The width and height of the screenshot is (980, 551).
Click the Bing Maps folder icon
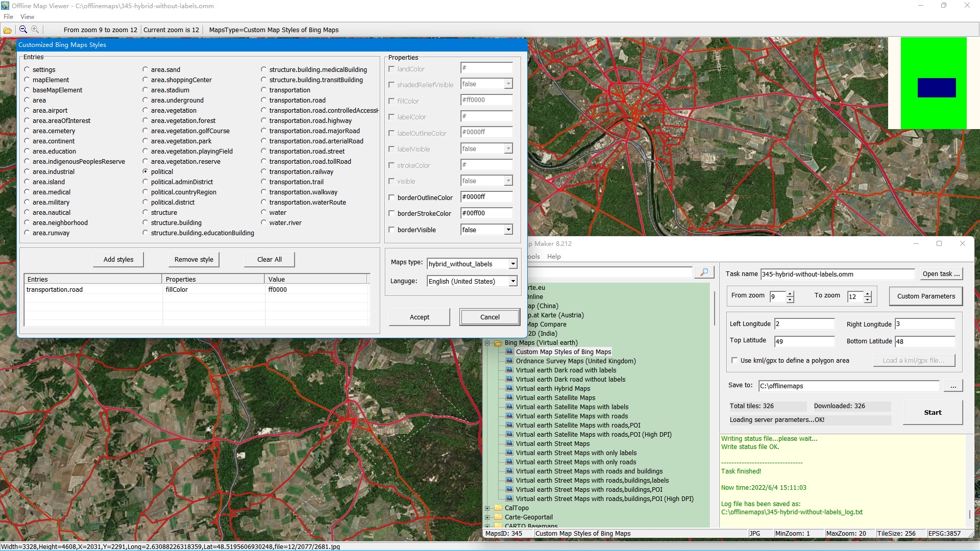498,343
